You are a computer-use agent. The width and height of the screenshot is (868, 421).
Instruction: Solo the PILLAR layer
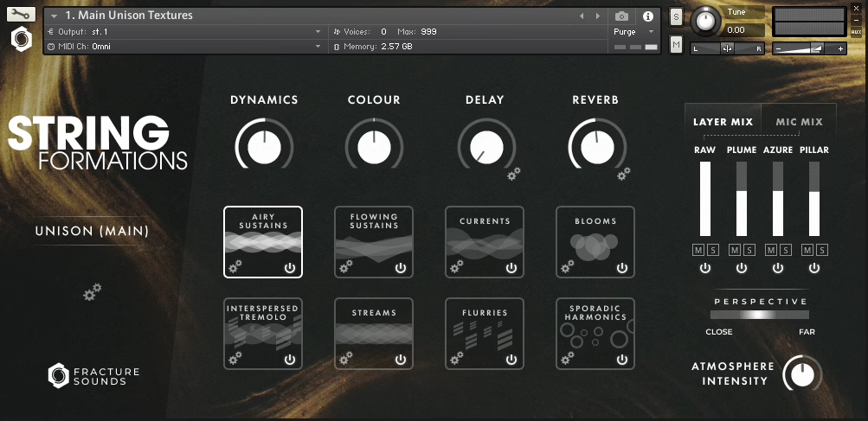(x=821, y=250)
